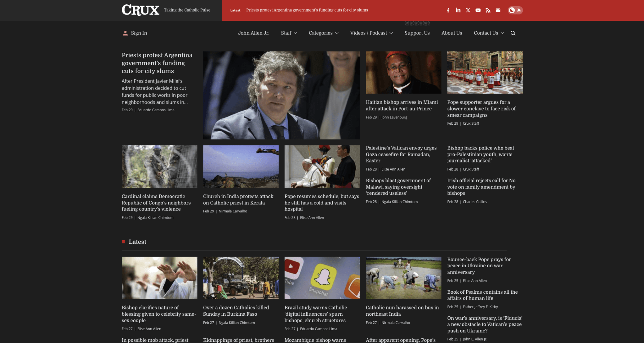Expand the Categories dropdown menu
Viewport: 644px width, 343px height.
pyautogui.click(x=324, y=33)
